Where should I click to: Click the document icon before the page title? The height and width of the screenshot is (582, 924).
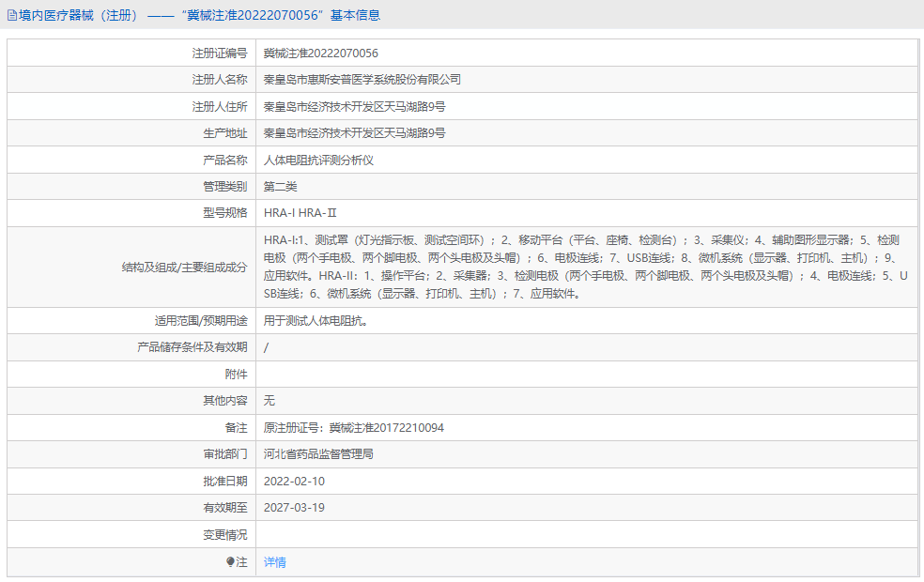(13, 16)
